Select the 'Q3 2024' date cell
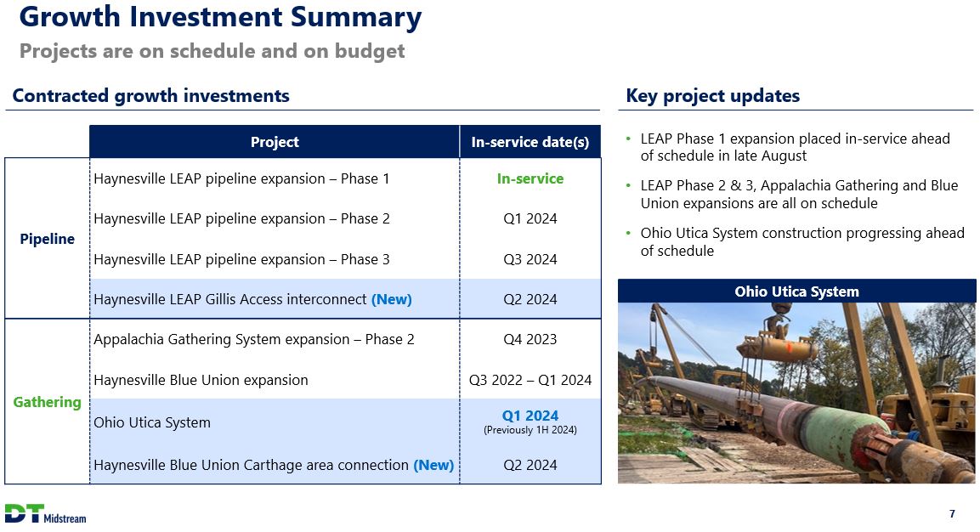The image size is (980, 532). click(x=530, y=259)
